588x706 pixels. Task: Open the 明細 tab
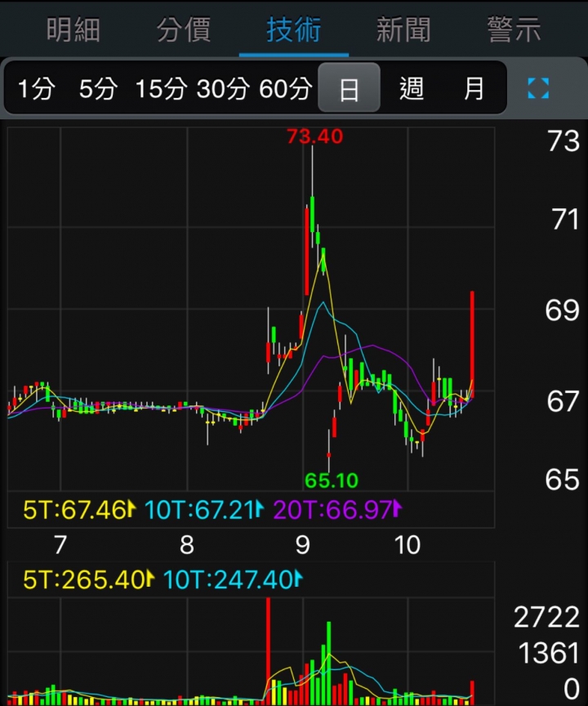(x=73, y=30)
